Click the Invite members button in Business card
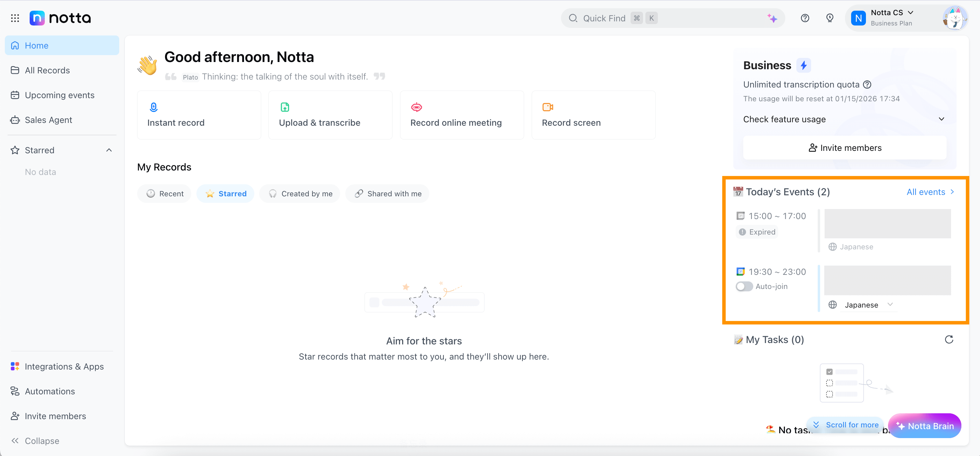The width and height of the screenshot is (980, 456). tap(844, 148)
